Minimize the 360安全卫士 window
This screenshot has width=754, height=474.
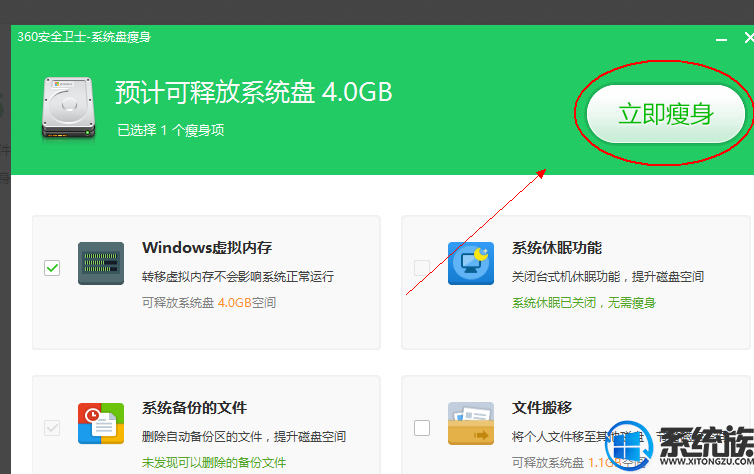pyautogui.click(x=721, y=38)
